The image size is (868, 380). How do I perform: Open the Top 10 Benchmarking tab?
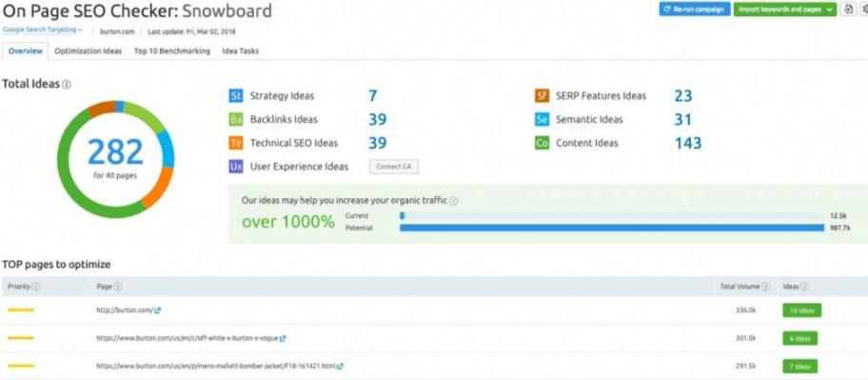[x=172, y=51]
